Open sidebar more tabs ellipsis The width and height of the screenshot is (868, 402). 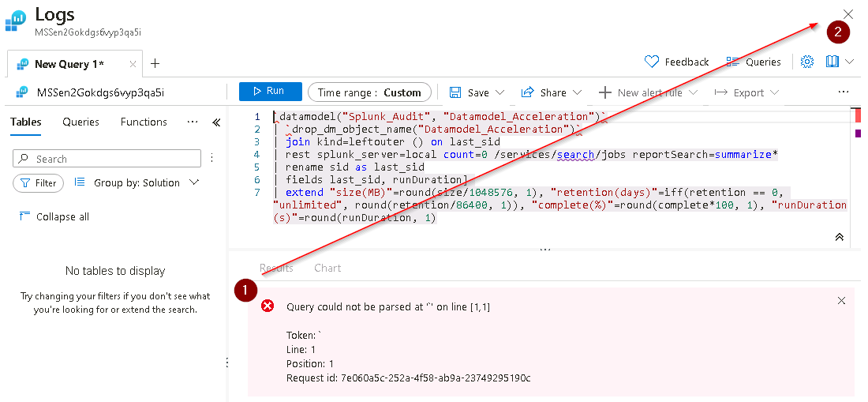192,122
